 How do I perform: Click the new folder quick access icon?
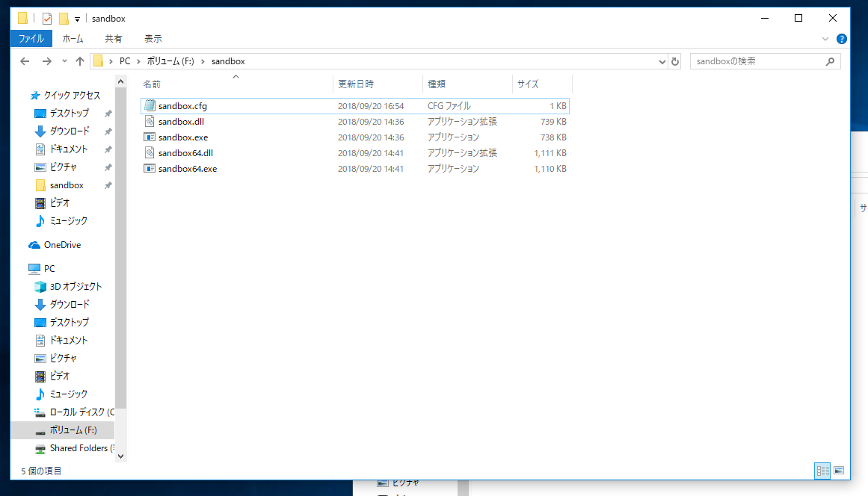pos(64,19)
